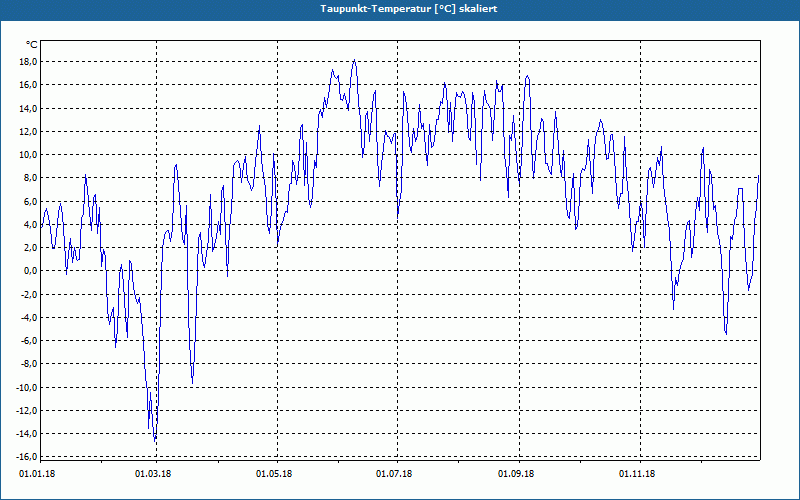Click the 8,0 y-axis label
This screenshot has width=800, height=500.
(x=30, y=178)
